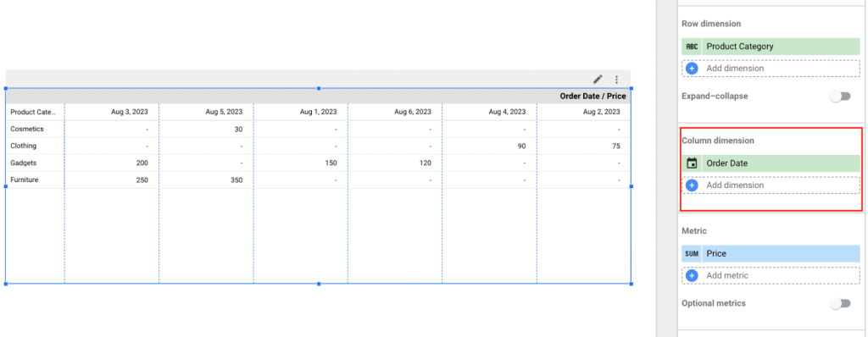Select the Furniture row label
Image resolution: width=868 pixels, height=337 pixels.
(25, 180)
